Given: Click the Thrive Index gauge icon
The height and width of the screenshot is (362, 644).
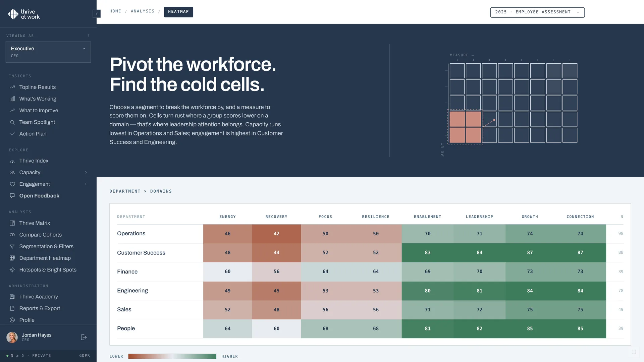Looking at the screenshot, I should click(x=12, y=161).
